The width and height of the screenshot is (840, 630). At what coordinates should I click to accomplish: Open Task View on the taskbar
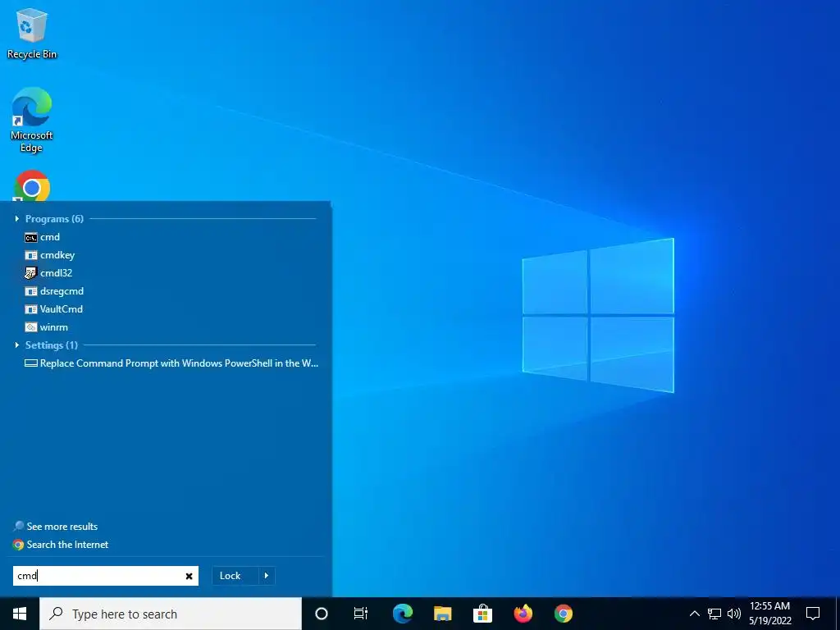(x=361, y=614)
